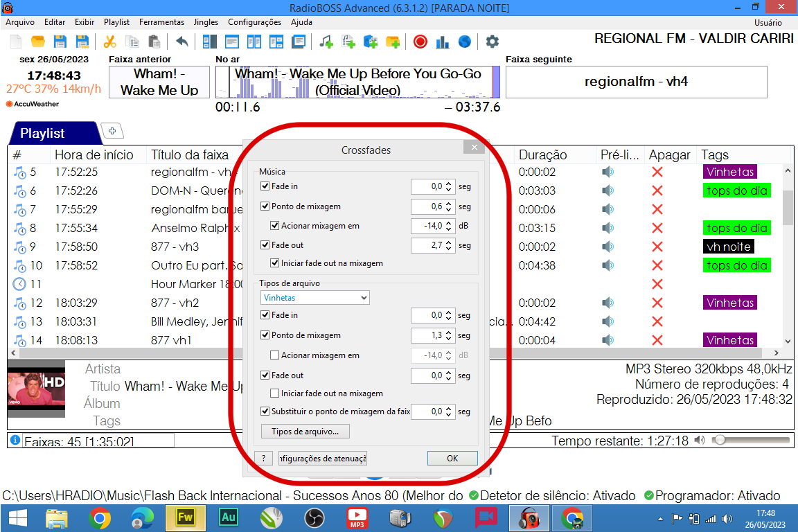The image size is (798, 532).
Task: Uncheck the enabled Acionar mixagem em checkbox
Action: click(275, 226)
